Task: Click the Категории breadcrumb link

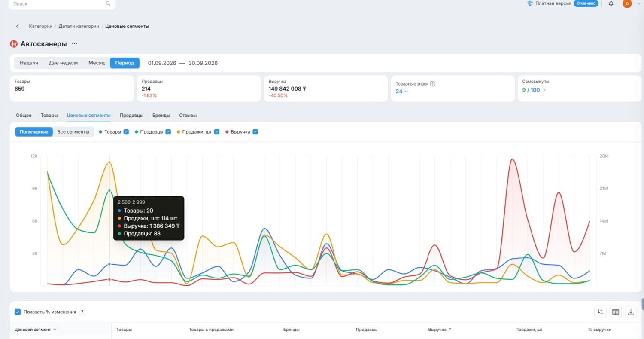Action: [40, 26]
